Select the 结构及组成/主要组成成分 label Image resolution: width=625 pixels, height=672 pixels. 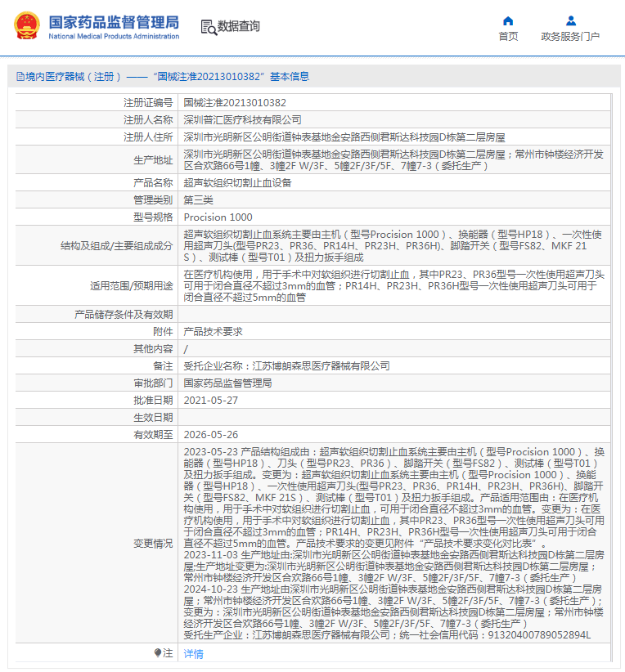click(117, 246)
